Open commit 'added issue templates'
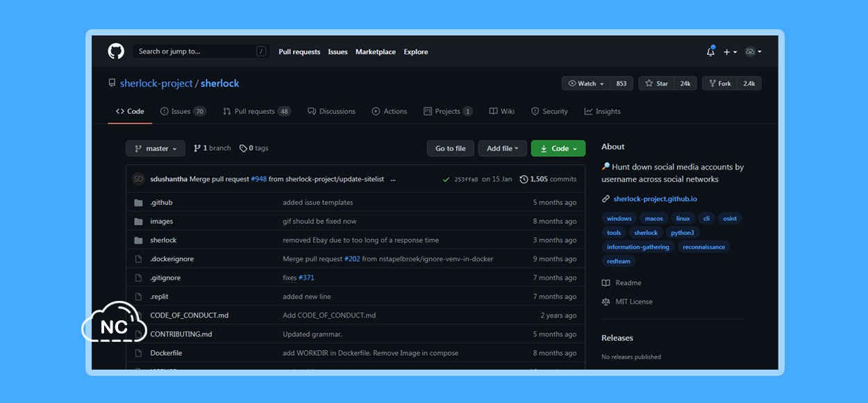The height and width of the screenshot is (403, 868). click(318, 202)
